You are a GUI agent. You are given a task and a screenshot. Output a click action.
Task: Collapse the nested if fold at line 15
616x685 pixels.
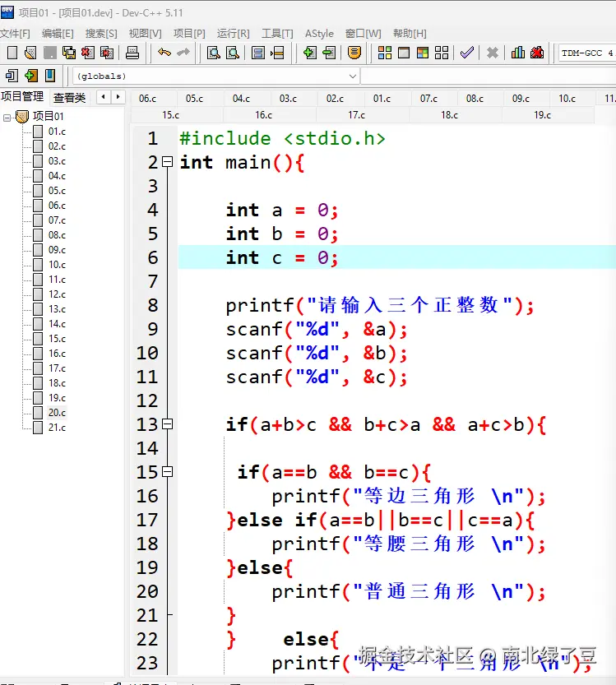click(x=167, y=472)
